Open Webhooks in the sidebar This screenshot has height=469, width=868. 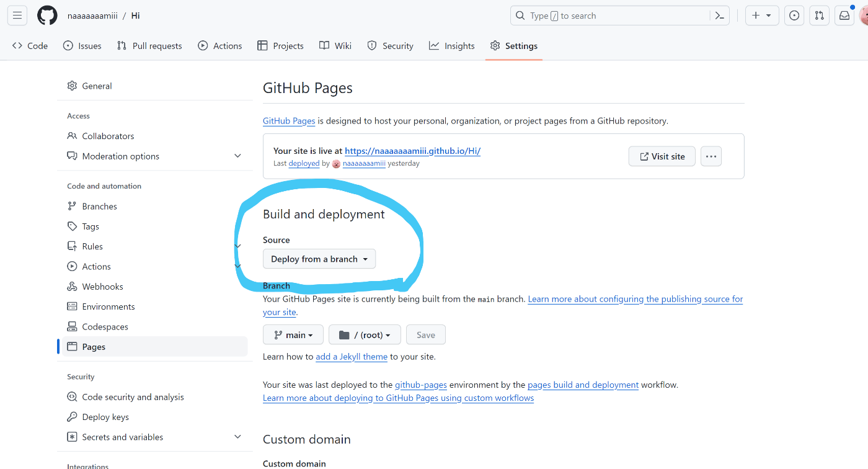point(154,287)
